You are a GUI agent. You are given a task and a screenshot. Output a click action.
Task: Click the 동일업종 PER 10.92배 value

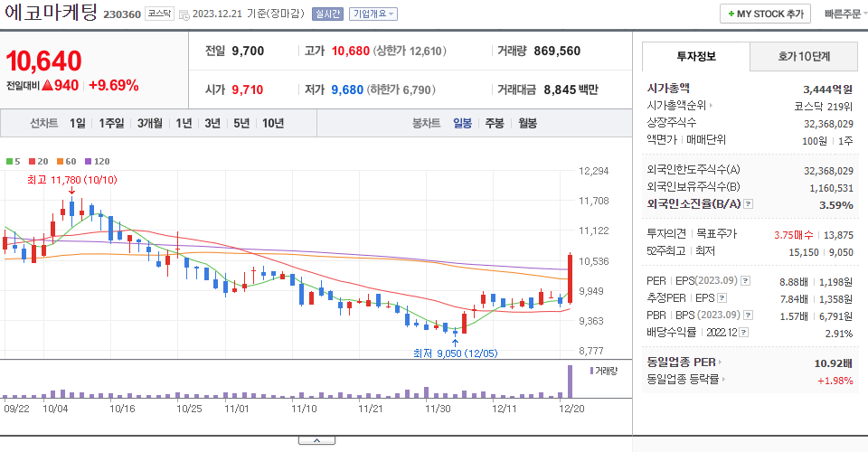tap(833, 363)
